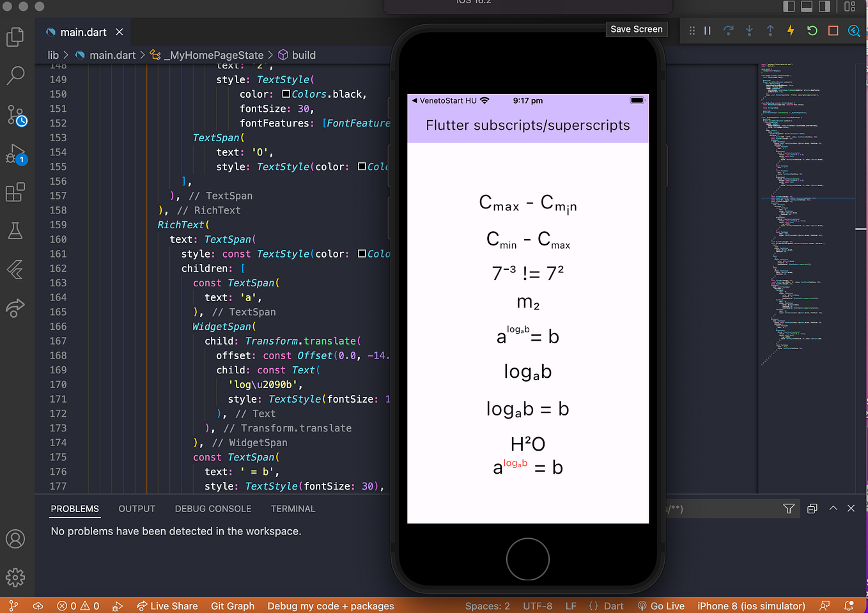Maximize the panel with chevron up

coord(833,508)
